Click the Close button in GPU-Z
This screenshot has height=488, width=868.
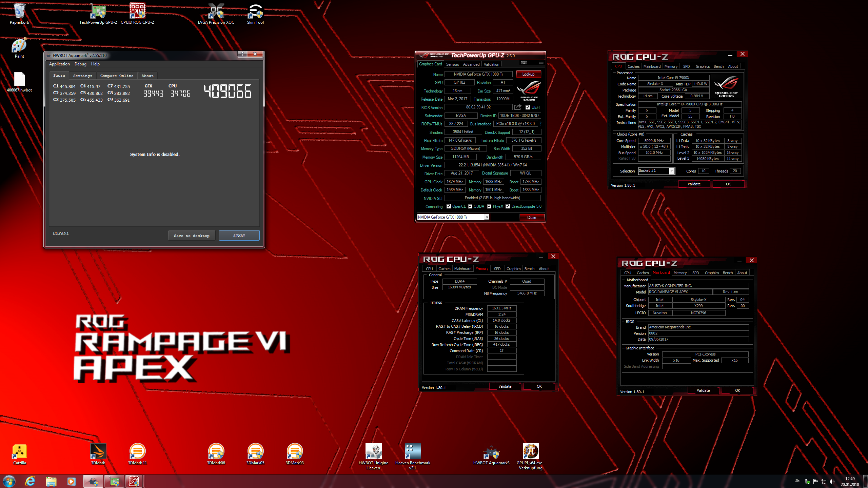[x=532, y=218]
